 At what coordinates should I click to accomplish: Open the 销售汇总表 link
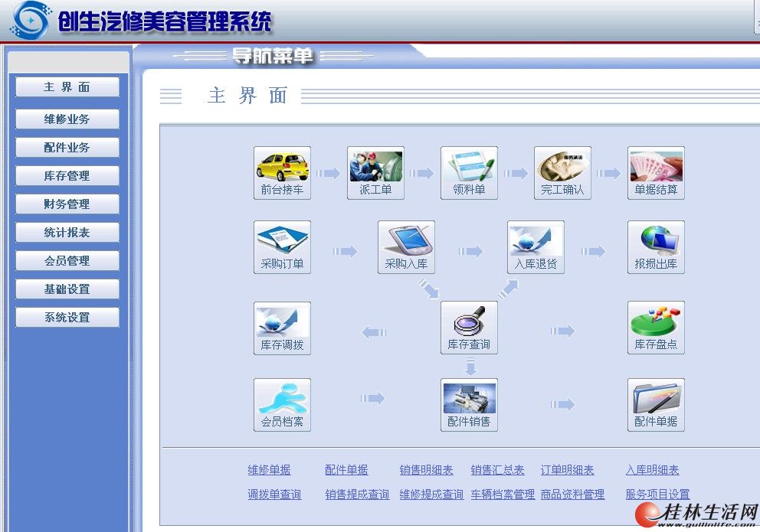tap(497, 470)
